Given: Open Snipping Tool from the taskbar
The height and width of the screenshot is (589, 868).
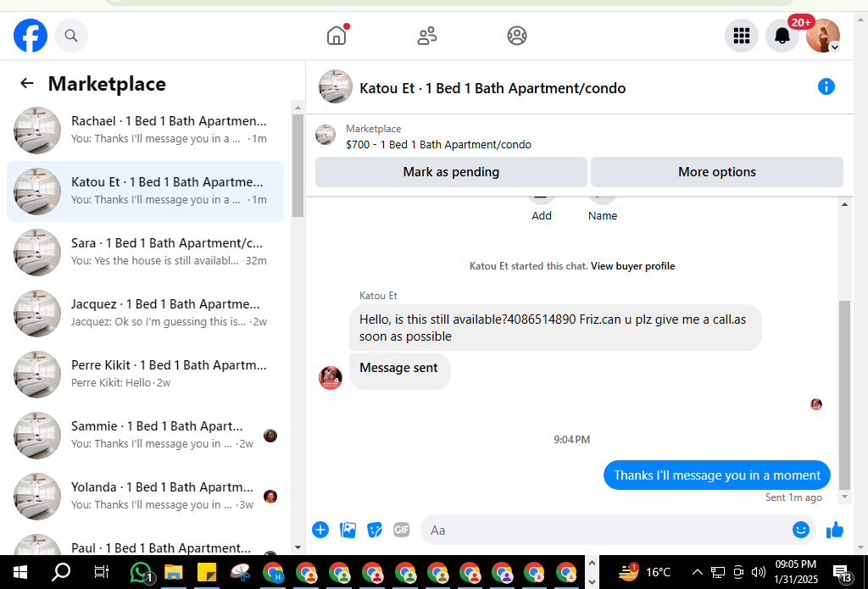Looking at the screenshot, I should (240, 572).
